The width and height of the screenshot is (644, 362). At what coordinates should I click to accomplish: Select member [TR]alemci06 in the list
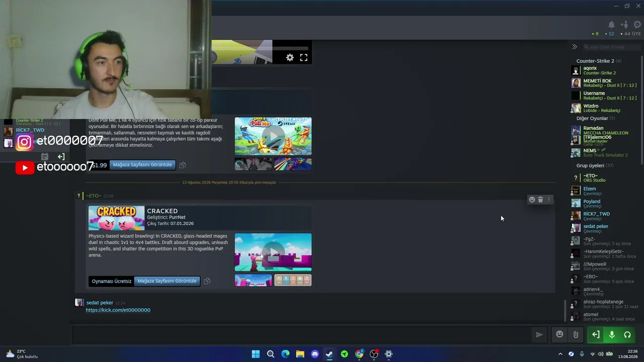(x=606, y=139)
